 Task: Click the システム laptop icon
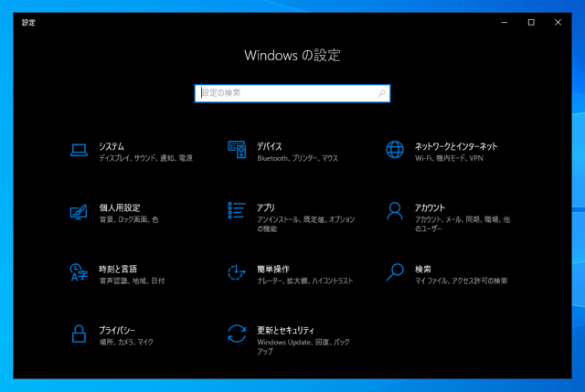coord(80,150)
